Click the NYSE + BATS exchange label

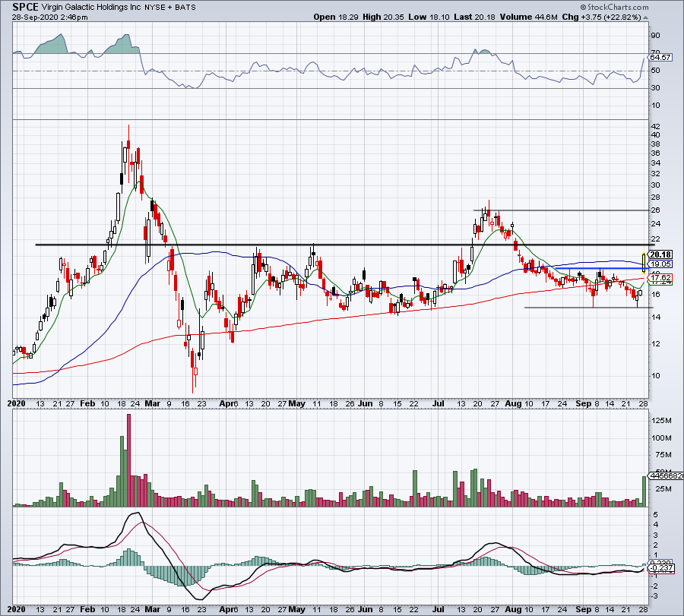coord(170,8)
